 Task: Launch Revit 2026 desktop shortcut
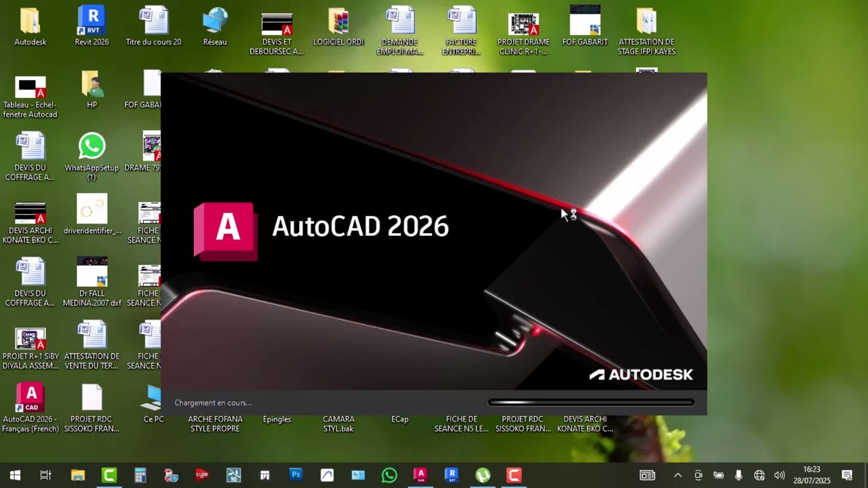click(92, 26)
